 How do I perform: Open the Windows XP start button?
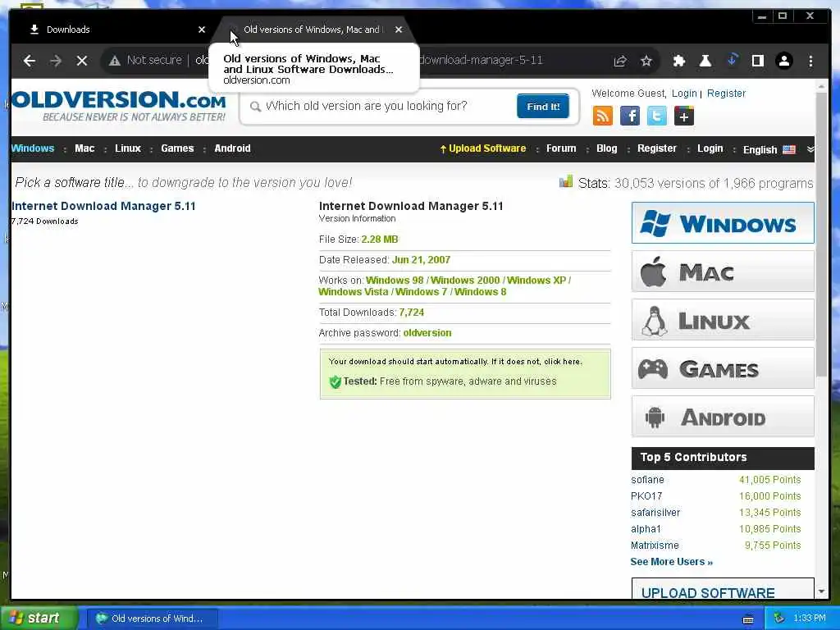pos(38,619)
